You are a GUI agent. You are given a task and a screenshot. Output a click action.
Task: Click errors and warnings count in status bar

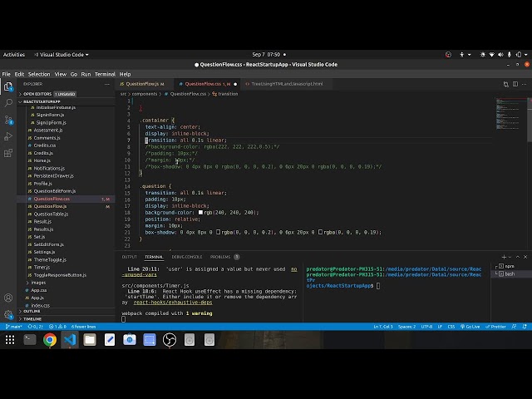click(57, 327)
